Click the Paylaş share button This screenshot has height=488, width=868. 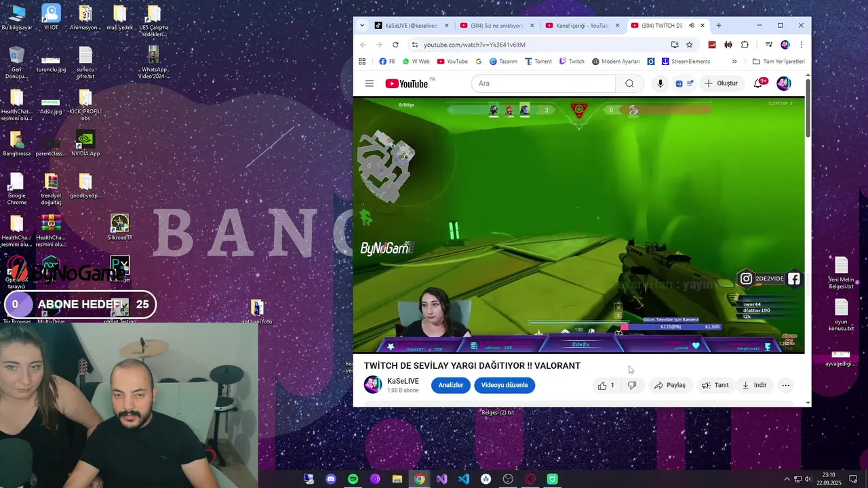click(x=670, y=385)
